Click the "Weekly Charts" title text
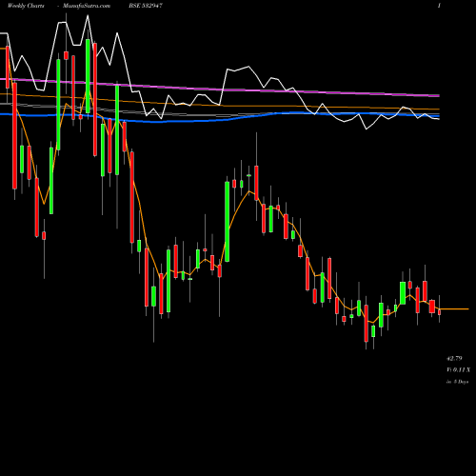Image resolution: width=476 pixels, height=476 pixels. pos(26,6)
